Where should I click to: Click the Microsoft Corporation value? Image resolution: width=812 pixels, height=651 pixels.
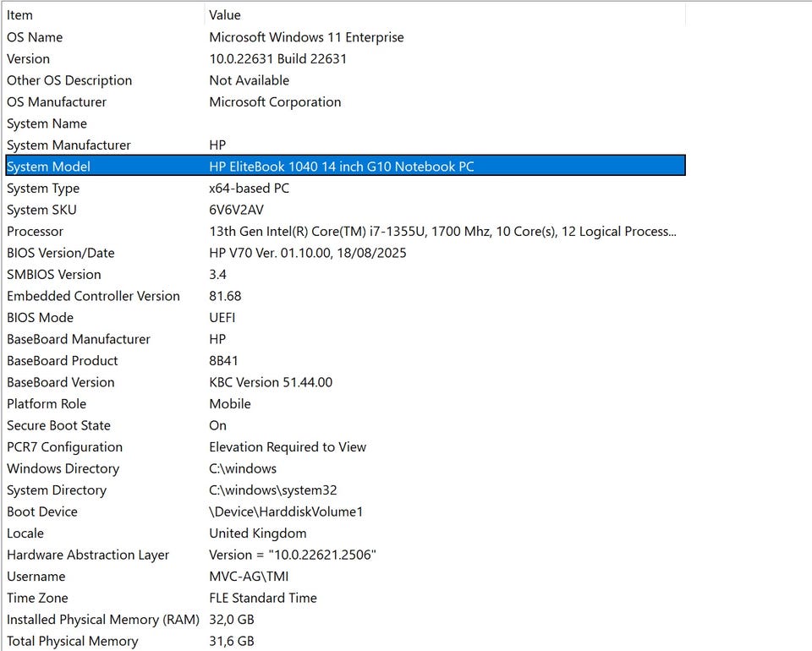pyautogui.click(x=275, y=102)
